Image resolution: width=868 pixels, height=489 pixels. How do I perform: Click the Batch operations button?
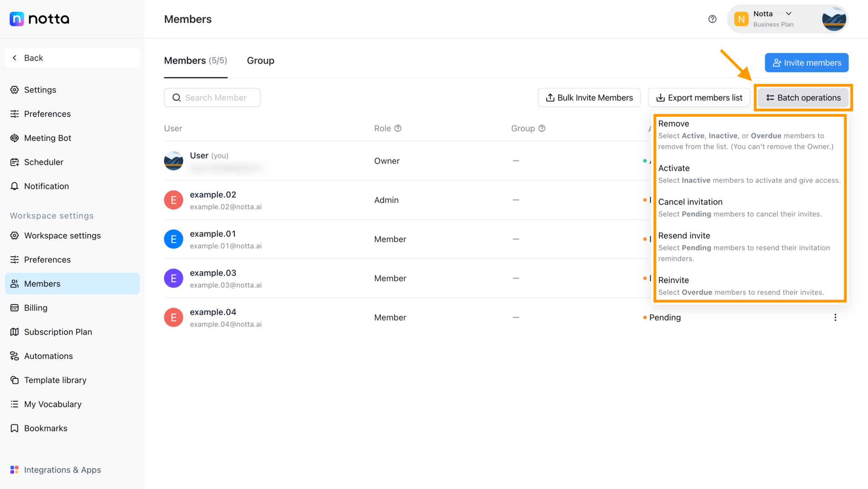point(803,98)
